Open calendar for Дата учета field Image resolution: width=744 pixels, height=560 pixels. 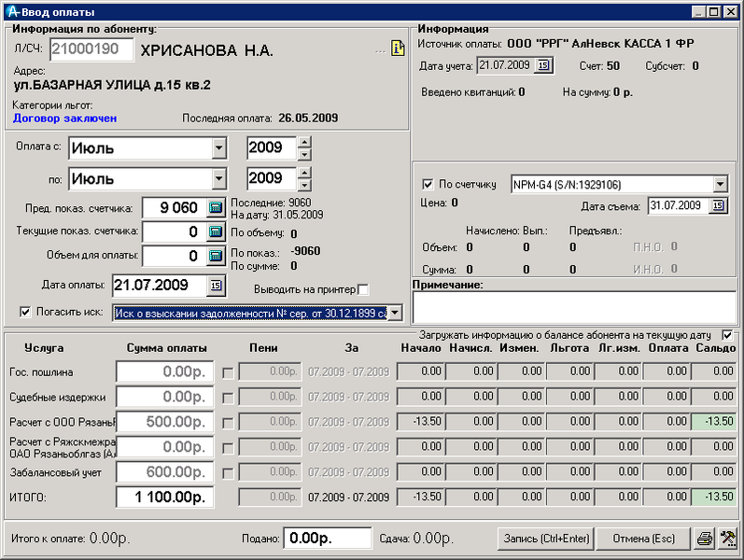point(544,65)
